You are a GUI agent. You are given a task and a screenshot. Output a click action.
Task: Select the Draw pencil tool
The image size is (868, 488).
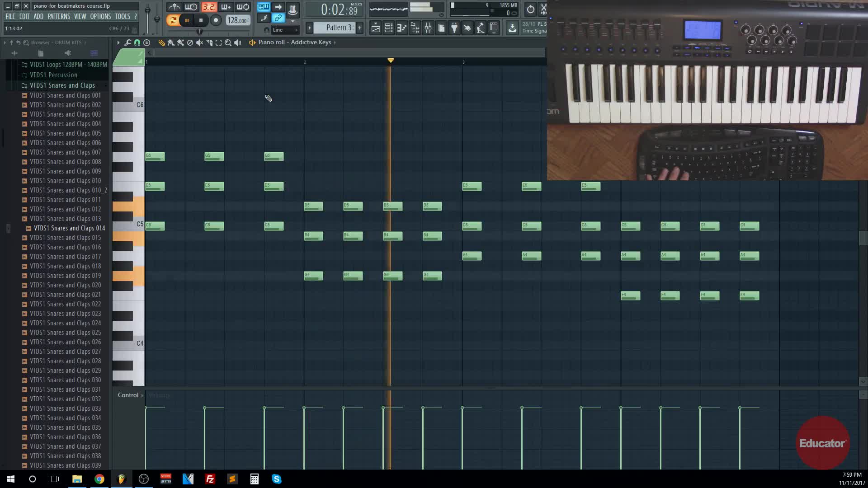tap(161, 42)
